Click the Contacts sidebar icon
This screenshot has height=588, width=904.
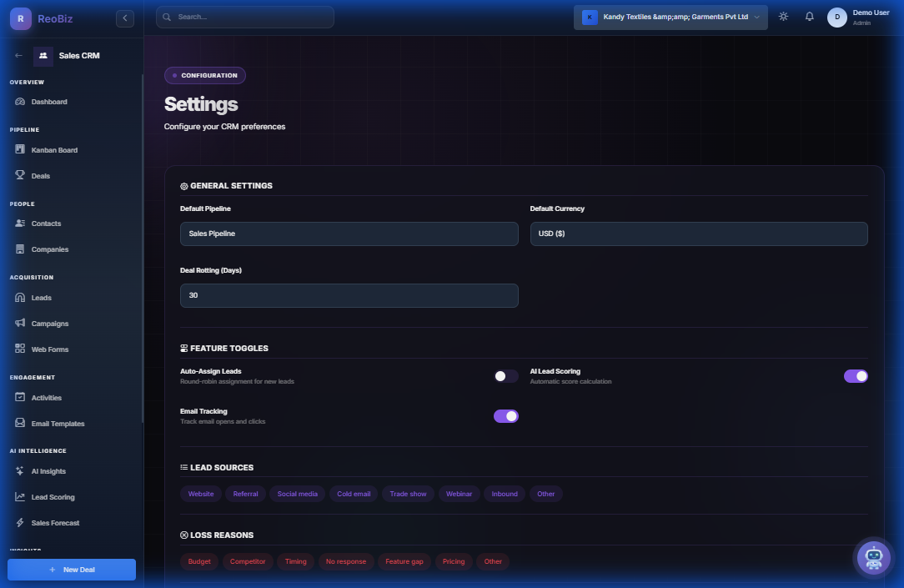(x=18, y=223)
